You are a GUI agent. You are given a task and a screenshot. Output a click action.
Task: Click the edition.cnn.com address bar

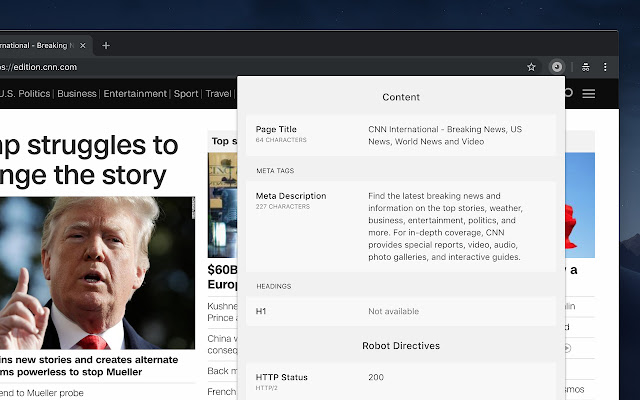(x=261, y=67)
